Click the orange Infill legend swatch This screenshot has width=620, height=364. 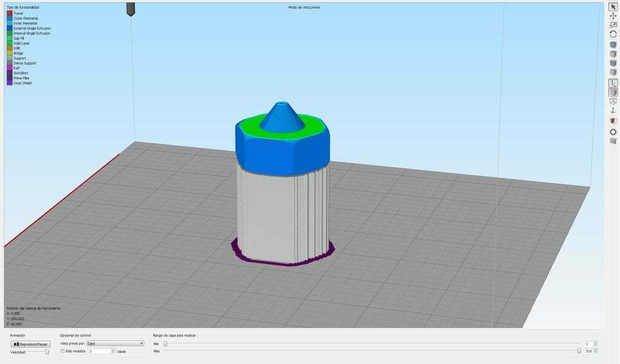click(x=10, y=48)
